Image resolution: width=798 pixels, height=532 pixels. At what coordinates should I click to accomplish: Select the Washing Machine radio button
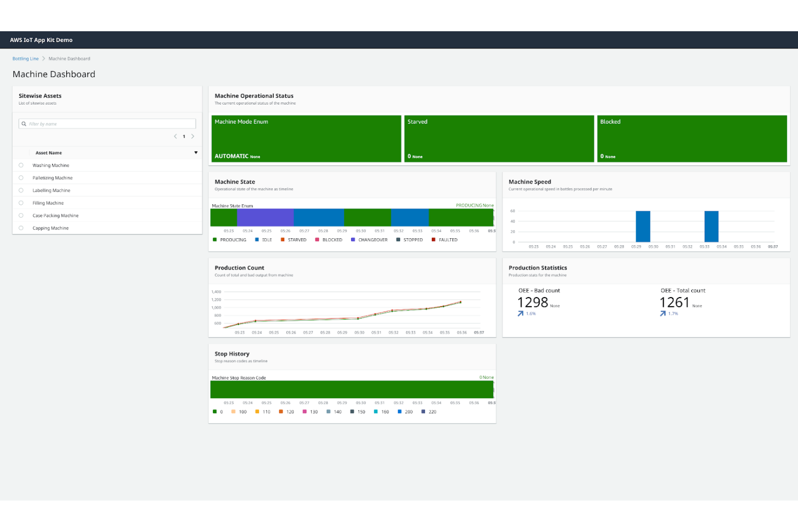[x=21, y=165]
